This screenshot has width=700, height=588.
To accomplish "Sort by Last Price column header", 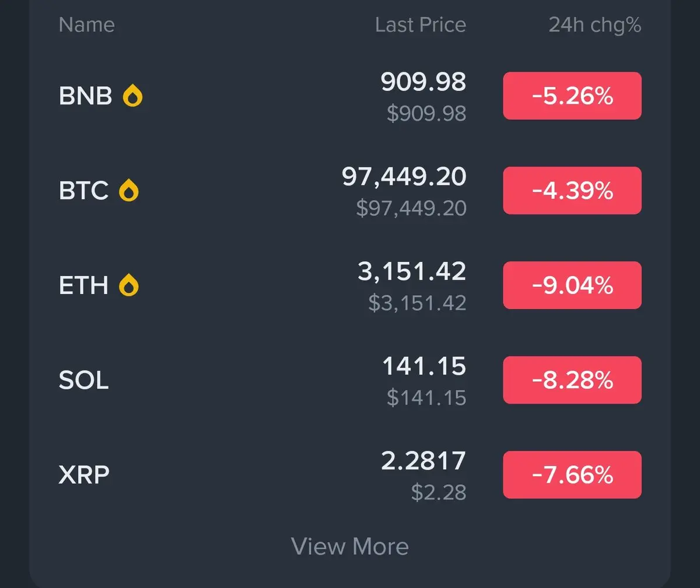I will coord(420,25).
